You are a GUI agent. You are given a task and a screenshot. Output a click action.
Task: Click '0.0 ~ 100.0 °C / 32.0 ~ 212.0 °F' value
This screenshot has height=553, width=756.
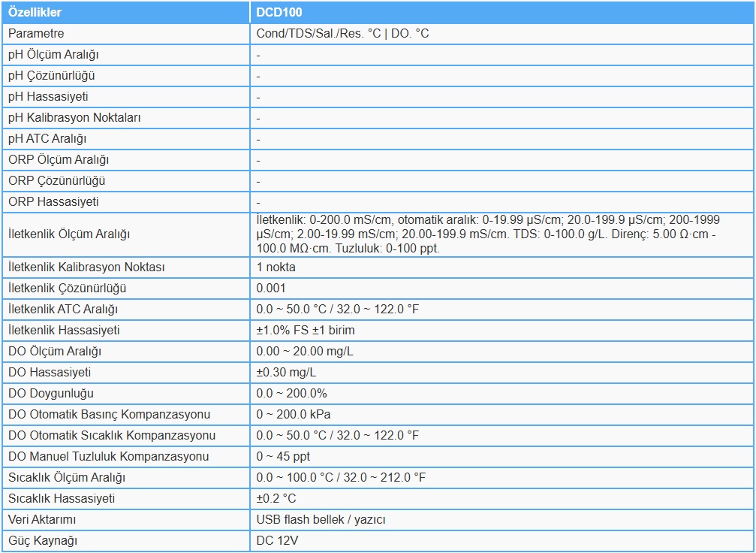(342, 478)
